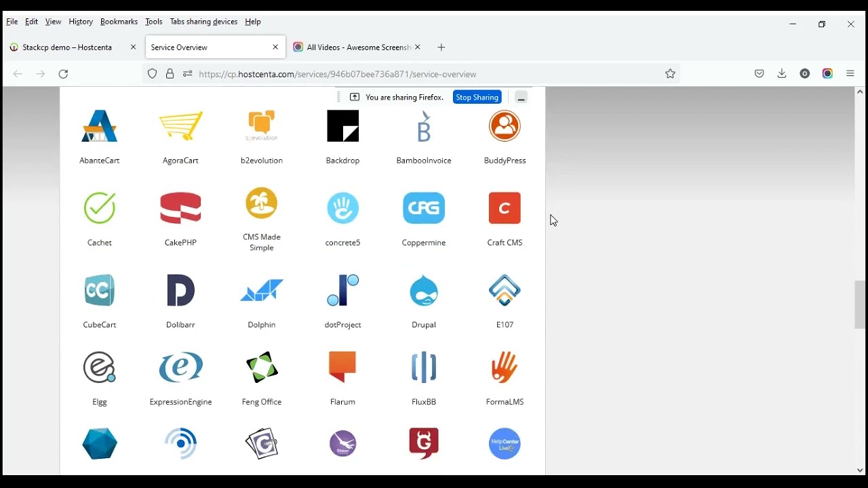Open the History menu
The image size is (868, 488).
click(81, 22)
